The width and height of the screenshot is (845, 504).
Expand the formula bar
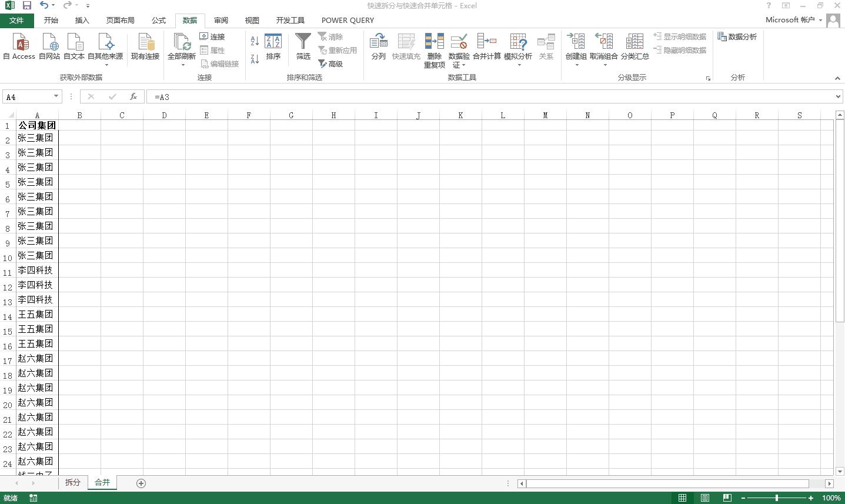[x=838, y=96]
